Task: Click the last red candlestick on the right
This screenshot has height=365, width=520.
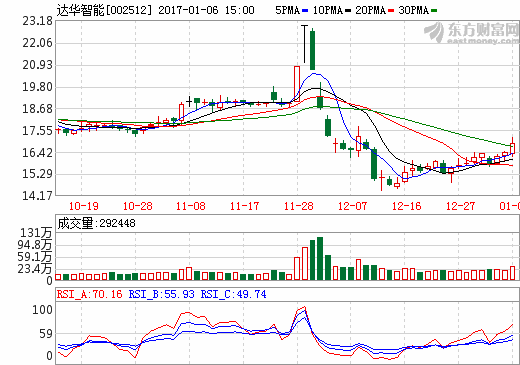Action: pos(512,147)
